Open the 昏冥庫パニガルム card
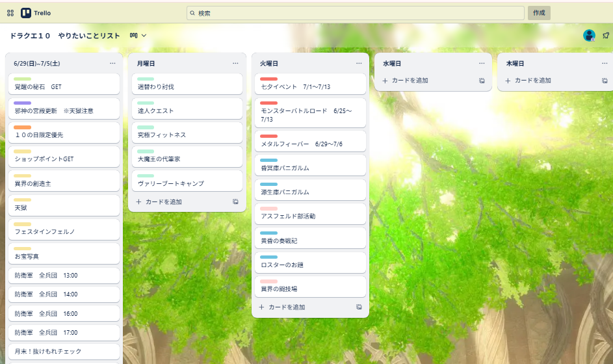Image resolution: width=613 pixels, height=364 pixels. click(311, 165)
